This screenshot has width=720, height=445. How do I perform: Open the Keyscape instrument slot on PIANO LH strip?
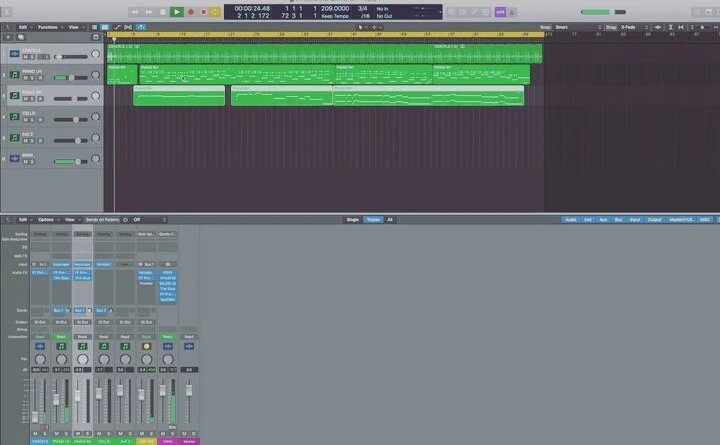click(x=61, y=264)
